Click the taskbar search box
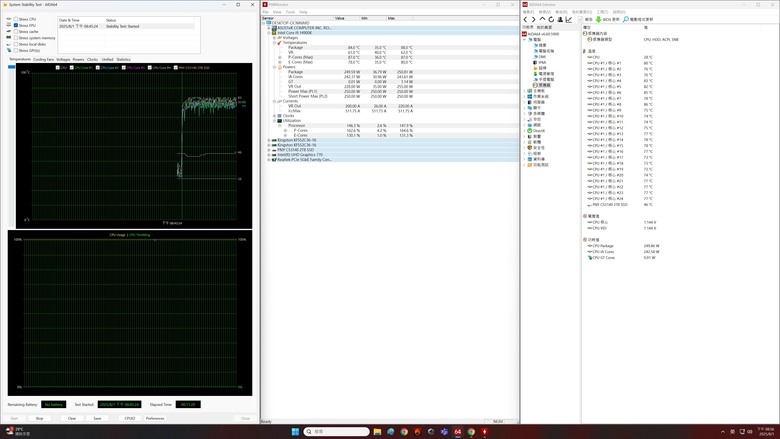This screenshot has width=780, height=439. 336,432
